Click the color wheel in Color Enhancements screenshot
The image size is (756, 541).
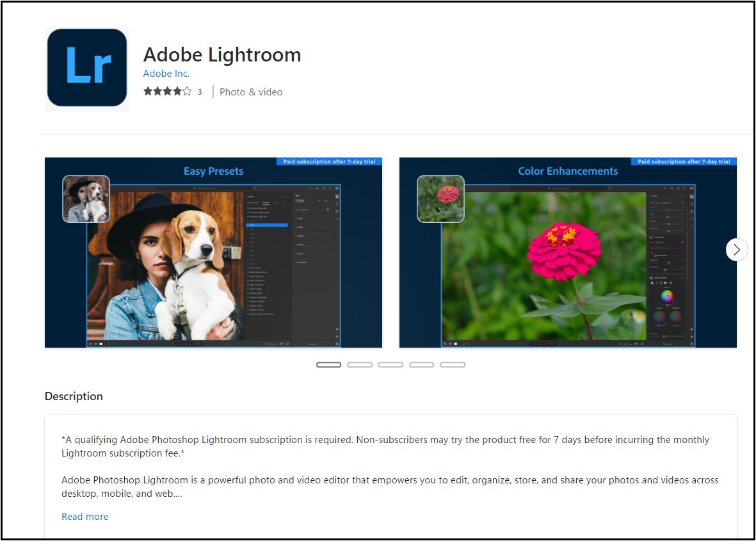tap(667, 296)
